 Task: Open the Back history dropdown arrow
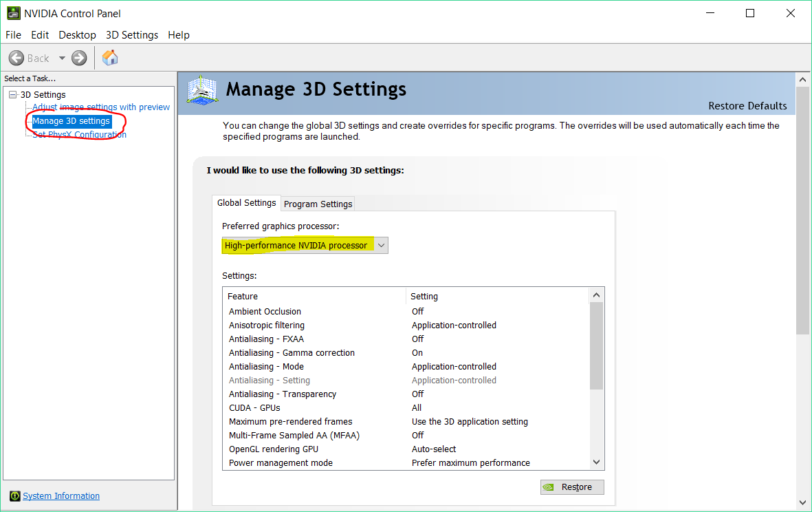coord(62,58)
